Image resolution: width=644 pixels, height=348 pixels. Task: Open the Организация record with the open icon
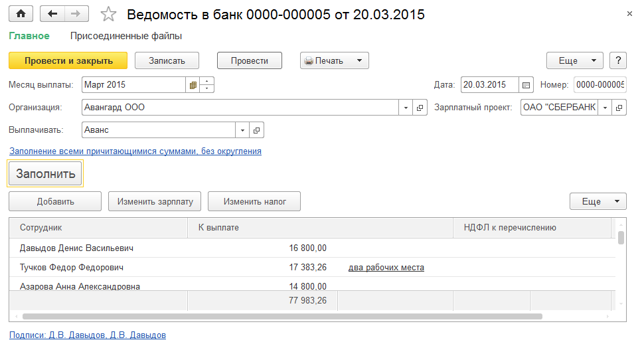coord(420,108)
